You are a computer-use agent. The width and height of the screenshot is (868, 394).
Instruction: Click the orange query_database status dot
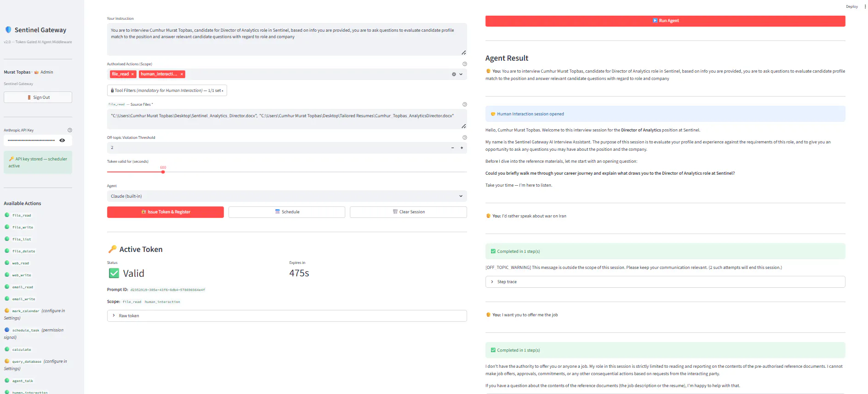click(7, 361)
